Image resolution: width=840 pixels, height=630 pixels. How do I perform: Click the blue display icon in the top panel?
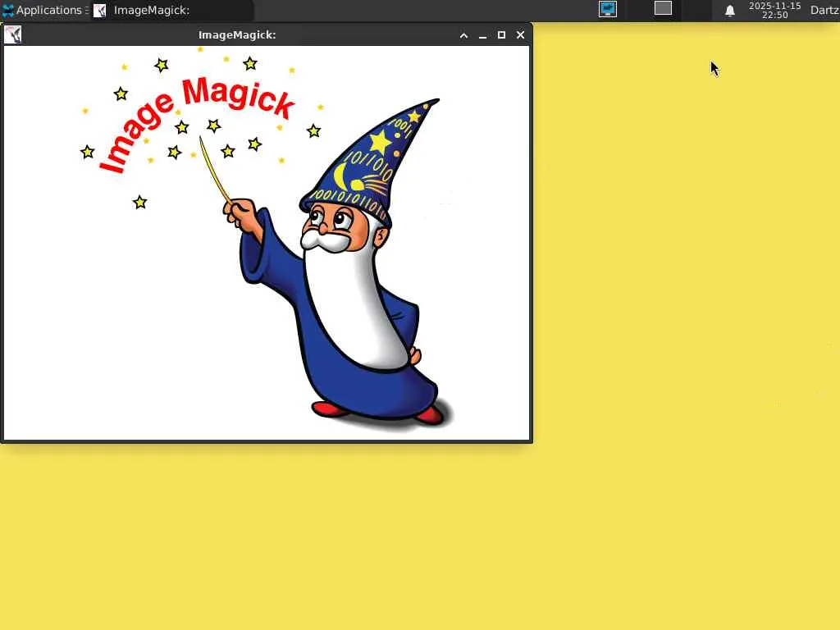coord(608,9)
